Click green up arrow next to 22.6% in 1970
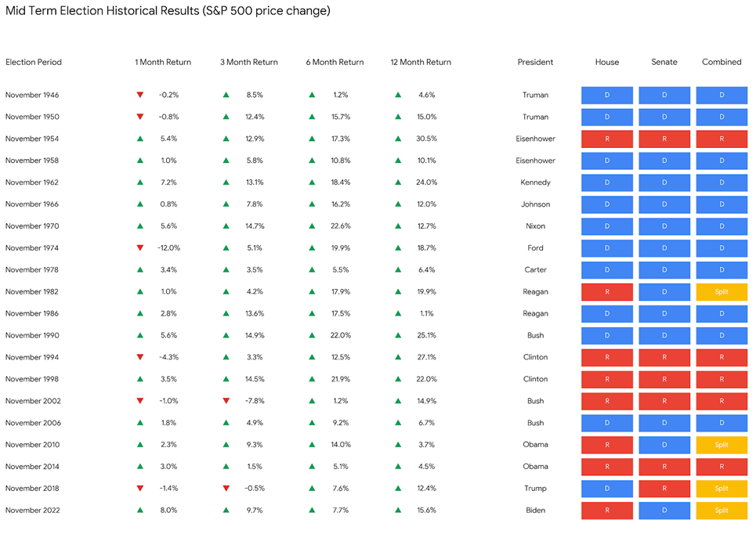This screenshot has width=756, height=538. point(312,226)
